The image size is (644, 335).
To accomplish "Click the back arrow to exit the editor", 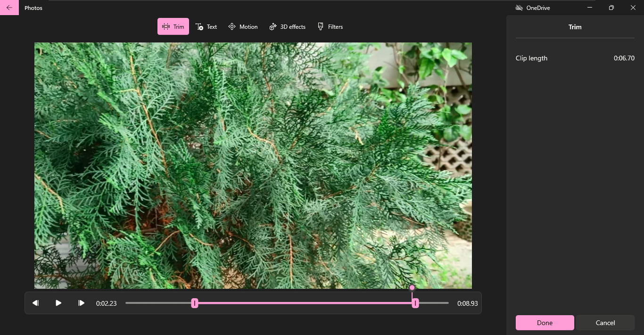I will point(8,8).
